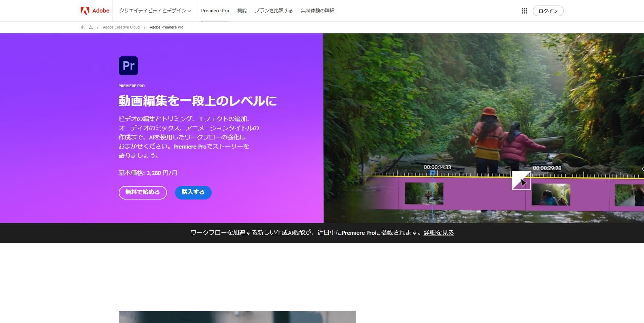Expand the クリエイティビティとデザイン dropdown
Image resolution: width=644 pixels, height=323 pixels.
153,11
